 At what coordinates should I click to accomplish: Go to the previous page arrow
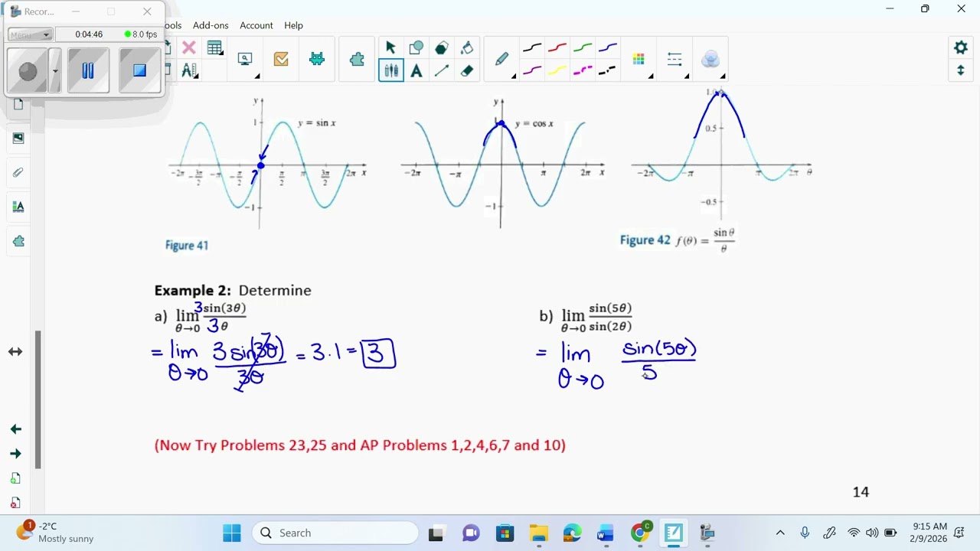coord(15,429)
